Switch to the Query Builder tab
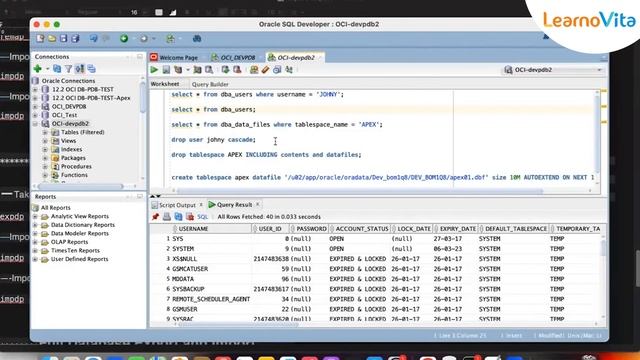 coord(210,84)
